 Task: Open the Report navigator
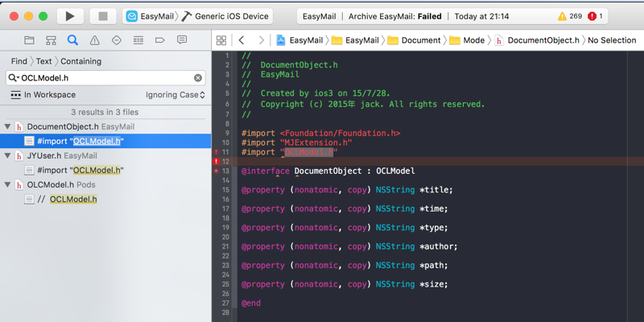[x=182, y=39]
